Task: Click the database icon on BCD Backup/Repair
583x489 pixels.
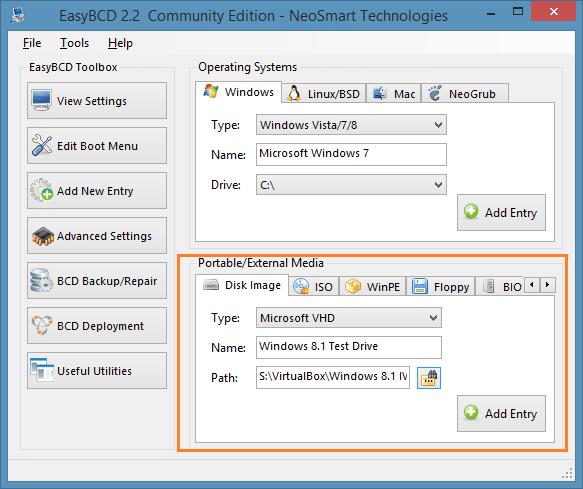Action: click(x=41, y=280)
